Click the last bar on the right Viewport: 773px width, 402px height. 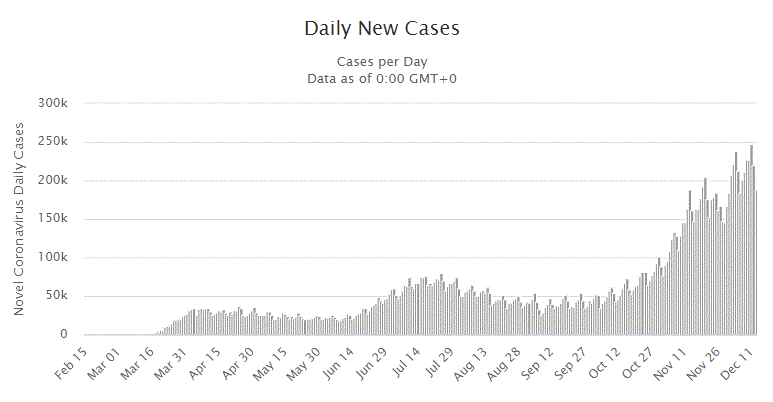(756, 262)
